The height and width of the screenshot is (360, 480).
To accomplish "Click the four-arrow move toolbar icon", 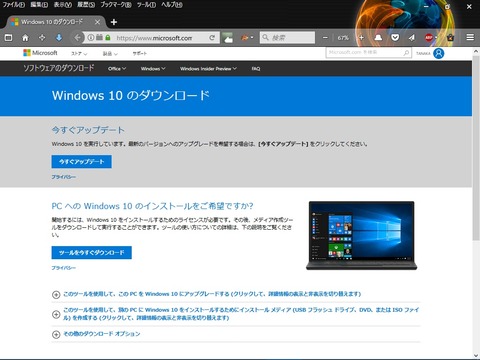I will pos(42,38).
